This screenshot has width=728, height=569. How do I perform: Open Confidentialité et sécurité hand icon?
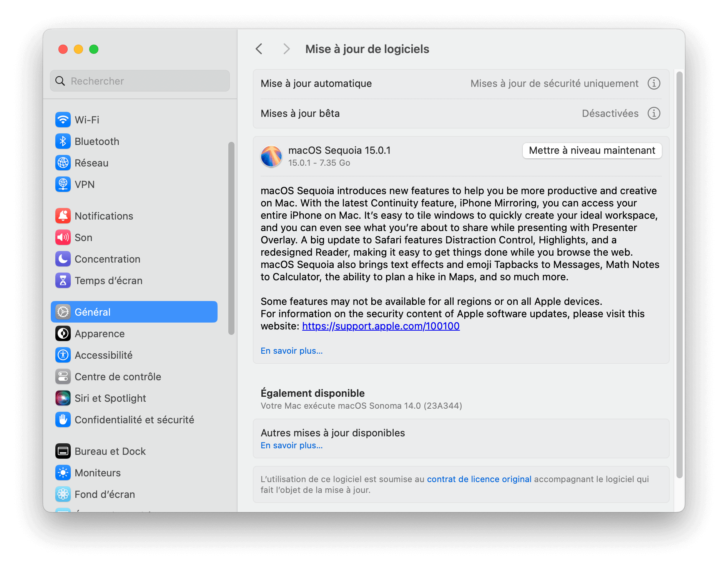[63, 419]
